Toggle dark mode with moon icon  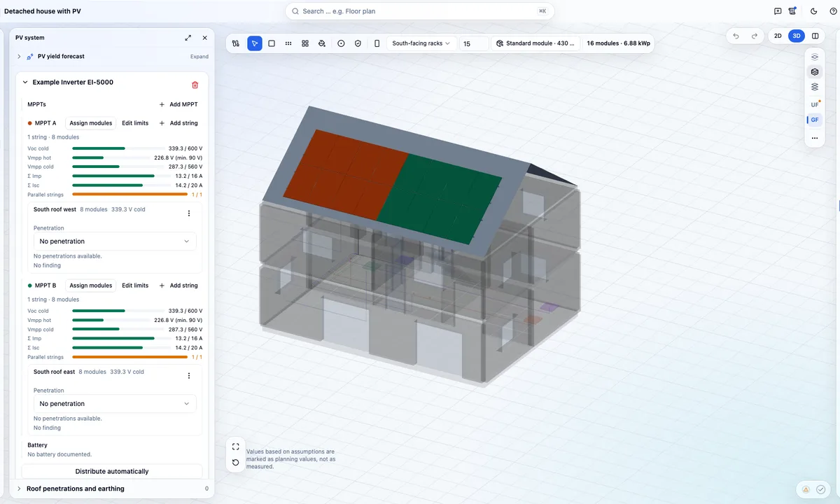[813, 11]
